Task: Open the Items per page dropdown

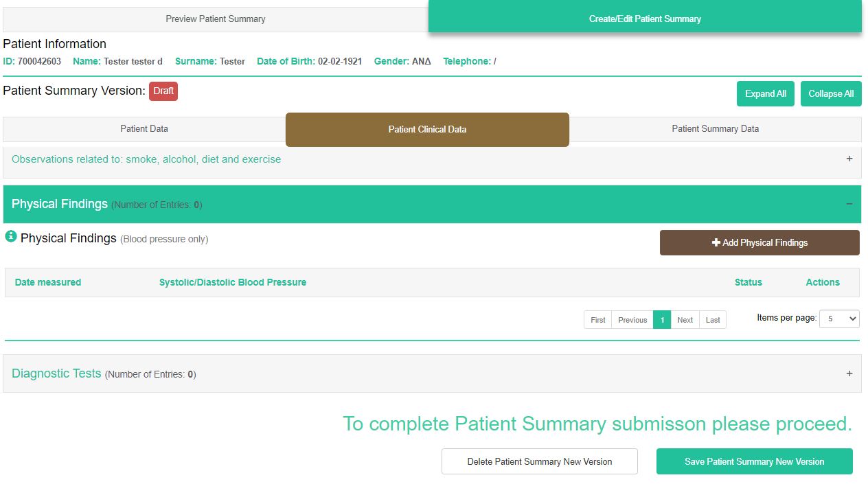Action: coord(839,319)
